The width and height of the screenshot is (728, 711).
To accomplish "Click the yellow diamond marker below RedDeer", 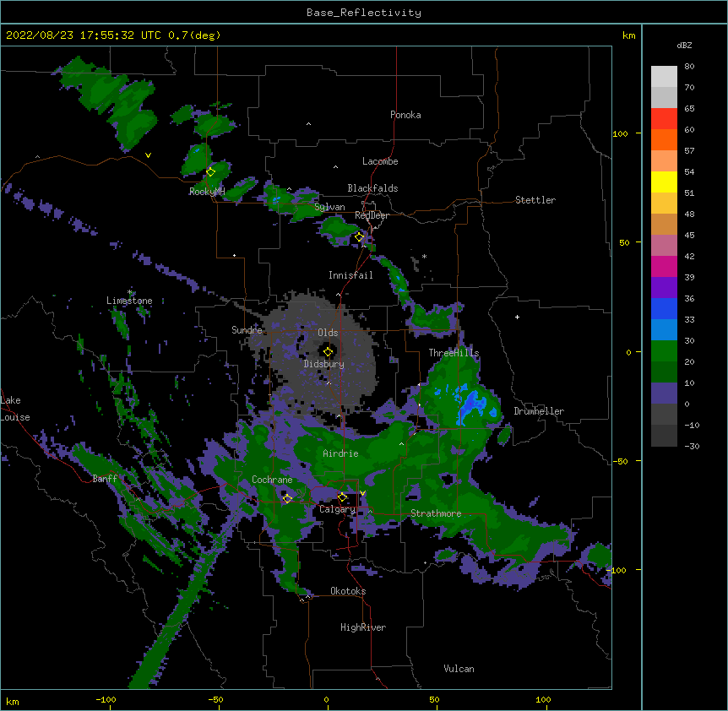I will [x=360, y=237].
